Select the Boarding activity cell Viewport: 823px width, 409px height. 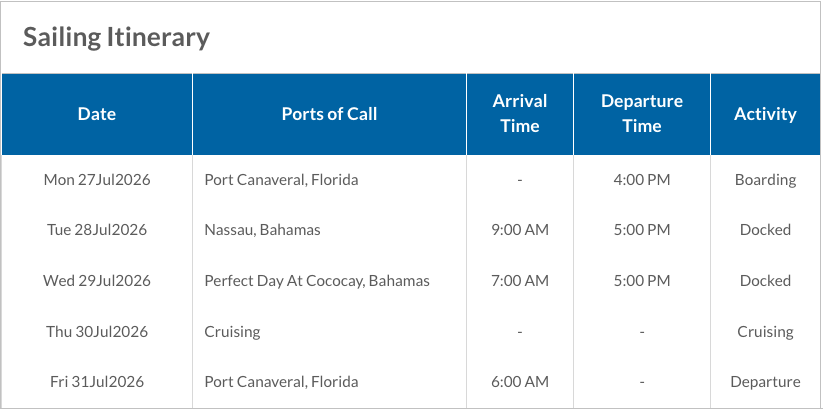(x=765, y=180)
